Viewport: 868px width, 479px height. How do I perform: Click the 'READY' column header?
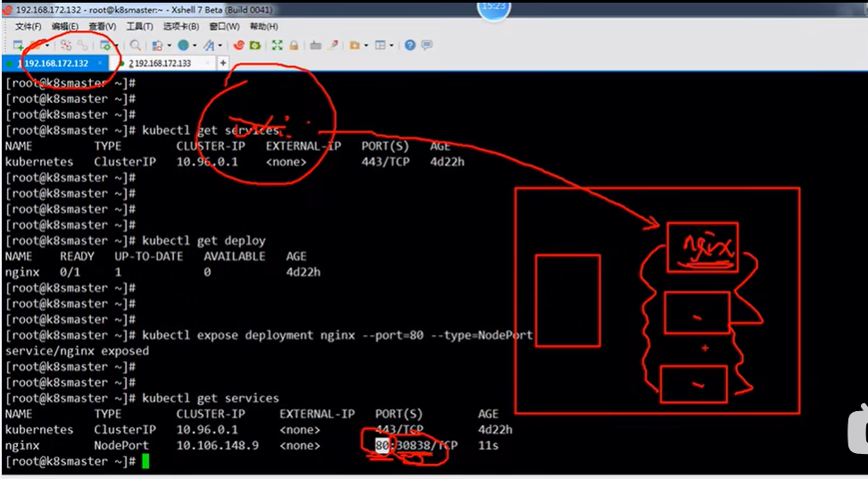click(77, 256)
